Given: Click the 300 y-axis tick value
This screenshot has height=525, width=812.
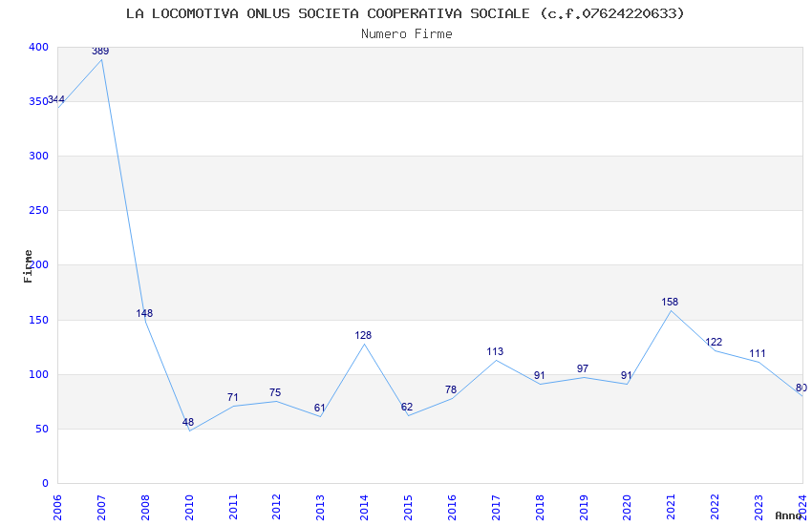Looking at the screenshot, I should [39, 156].
